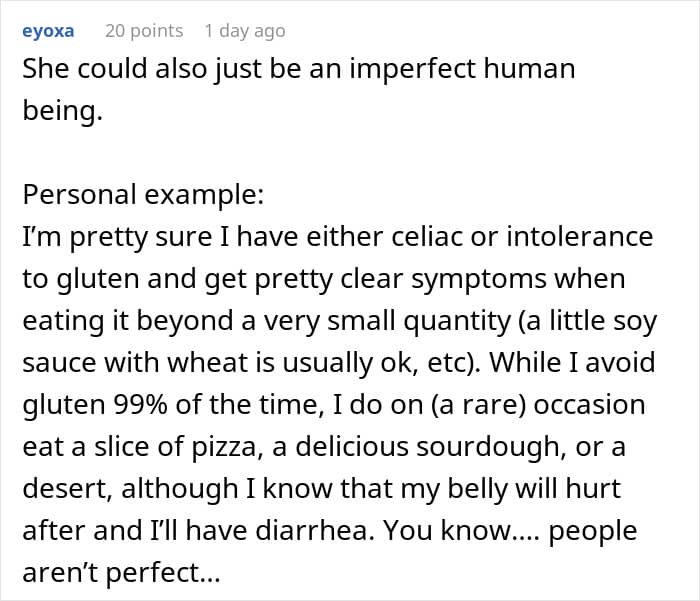The image size is (700, 601).
Task: Click the word 'intolerance' in the comment
Action: coord(579,236)
